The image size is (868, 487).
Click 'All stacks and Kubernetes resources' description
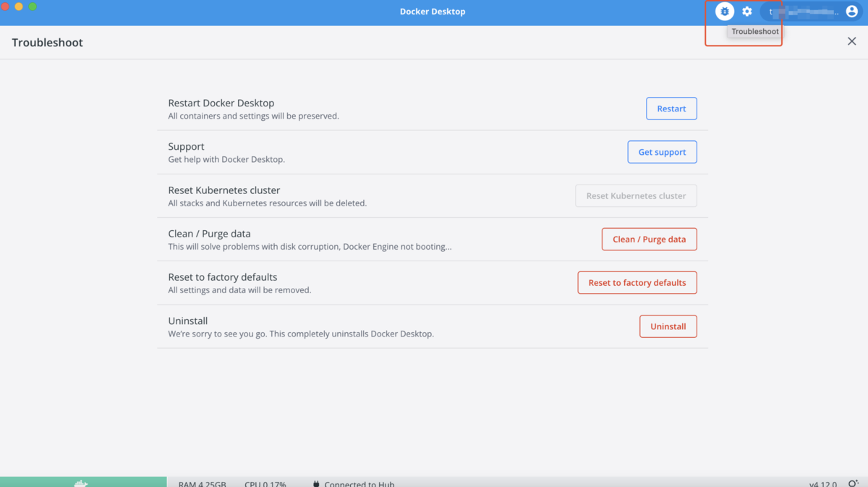pos(268,203)
